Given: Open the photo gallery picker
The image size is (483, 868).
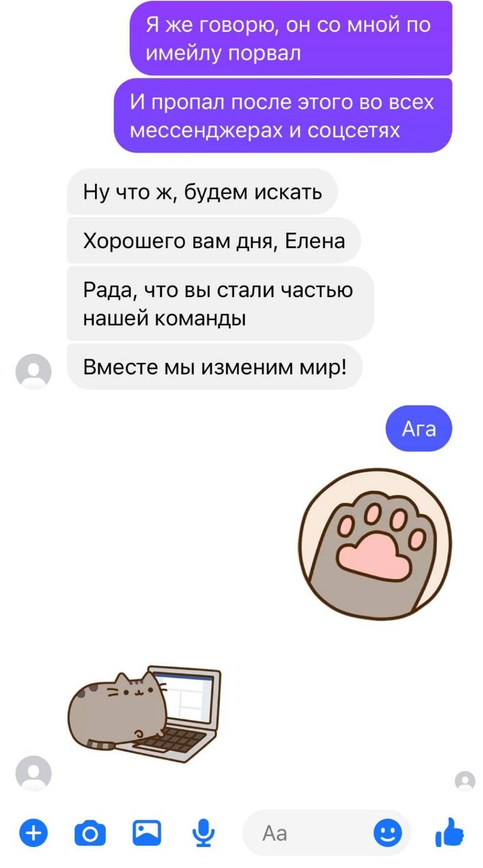Looking at the screenshot, I should (x=147, y=832).
